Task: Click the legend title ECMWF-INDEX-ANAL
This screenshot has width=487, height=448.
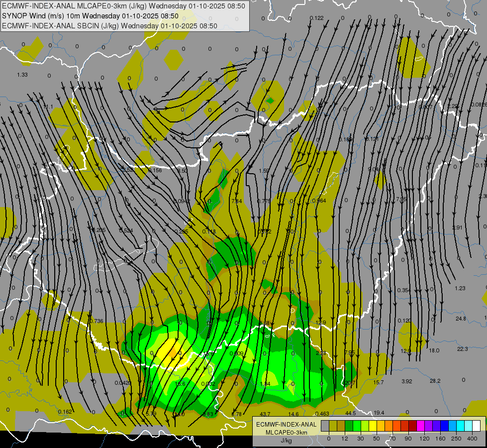Action: click(287, 425)
